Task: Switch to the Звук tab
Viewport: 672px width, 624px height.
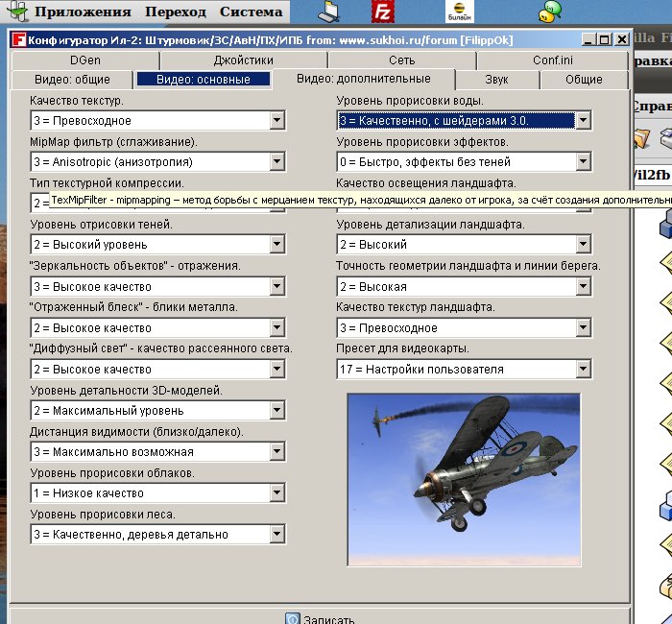Action: (496, 80)
